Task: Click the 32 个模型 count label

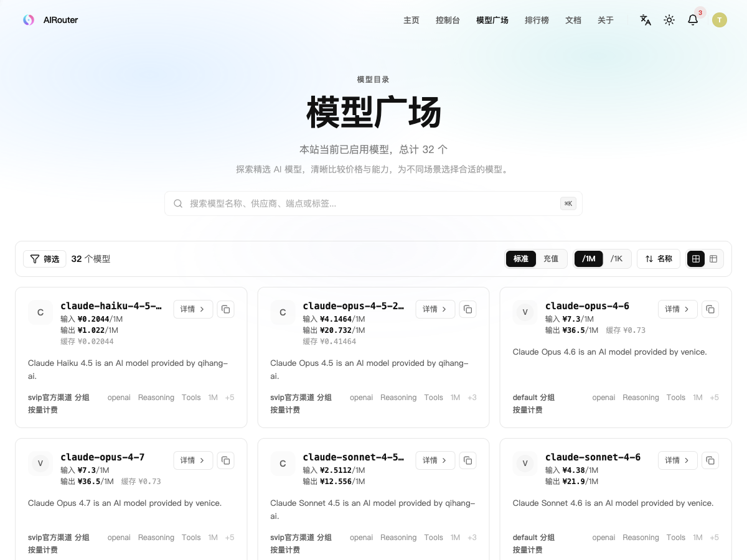Action: pos(91,259)
